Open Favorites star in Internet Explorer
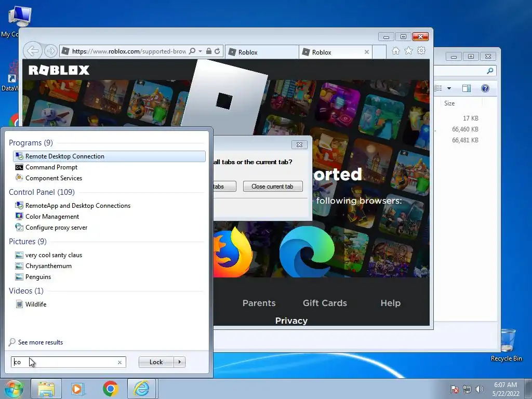The width and height of the screenshot is (532, 399). 408,51
